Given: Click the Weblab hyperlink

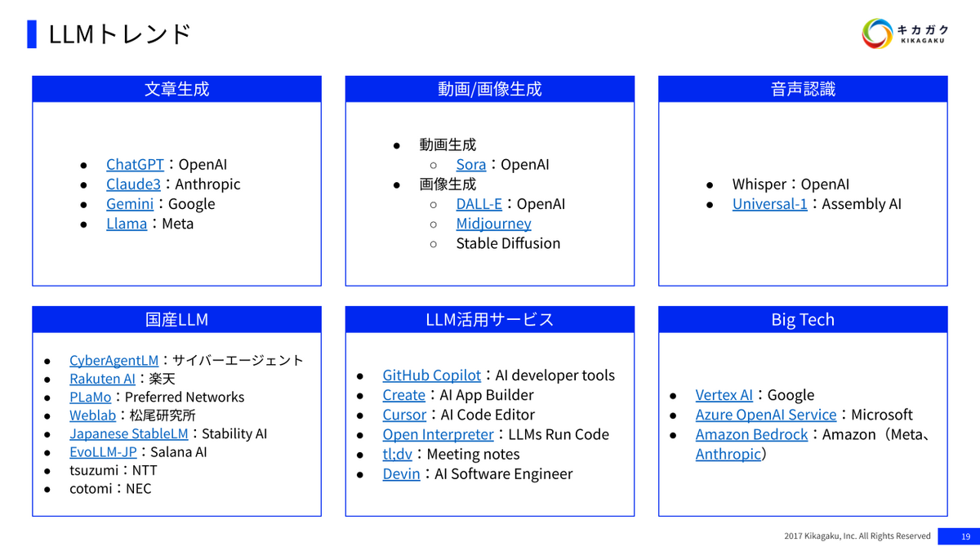Looking at the screenshot, I should click(x=93, y=415).
